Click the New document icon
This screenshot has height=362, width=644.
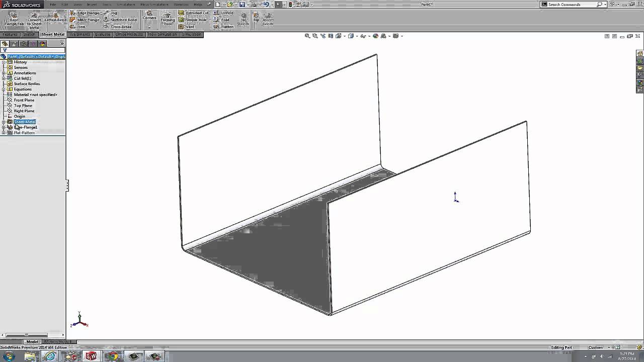(x=218, y=5)
